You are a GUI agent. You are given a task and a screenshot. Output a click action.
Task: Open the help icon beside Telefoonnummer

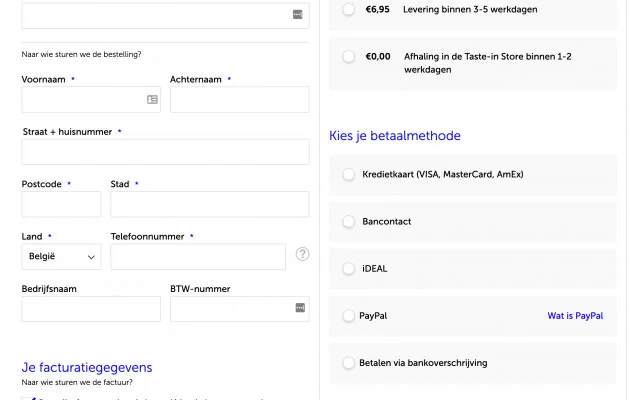click(302, 254)
